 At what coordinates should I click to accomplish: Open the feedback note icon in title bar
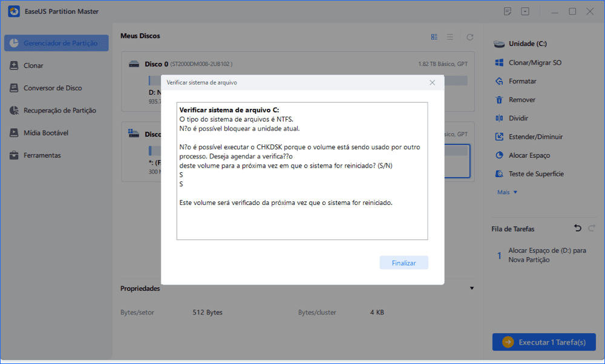(x=508, y=11)
